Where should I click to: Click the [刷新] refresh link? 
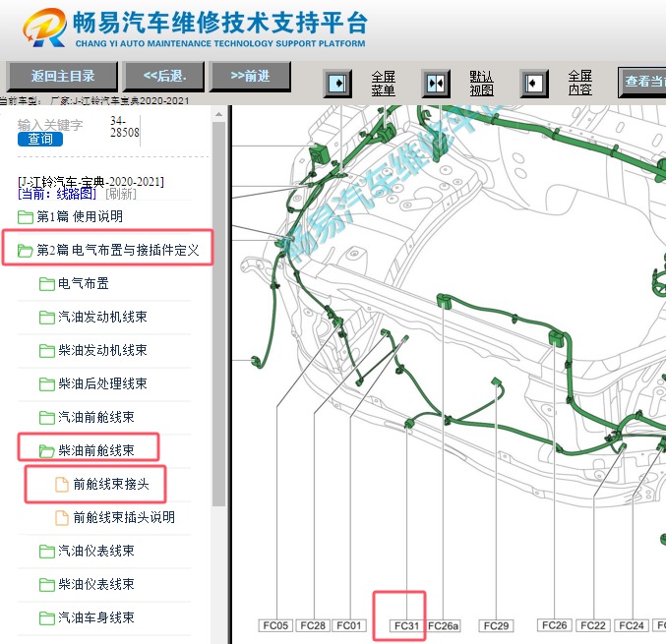click(x=121, y=194)
